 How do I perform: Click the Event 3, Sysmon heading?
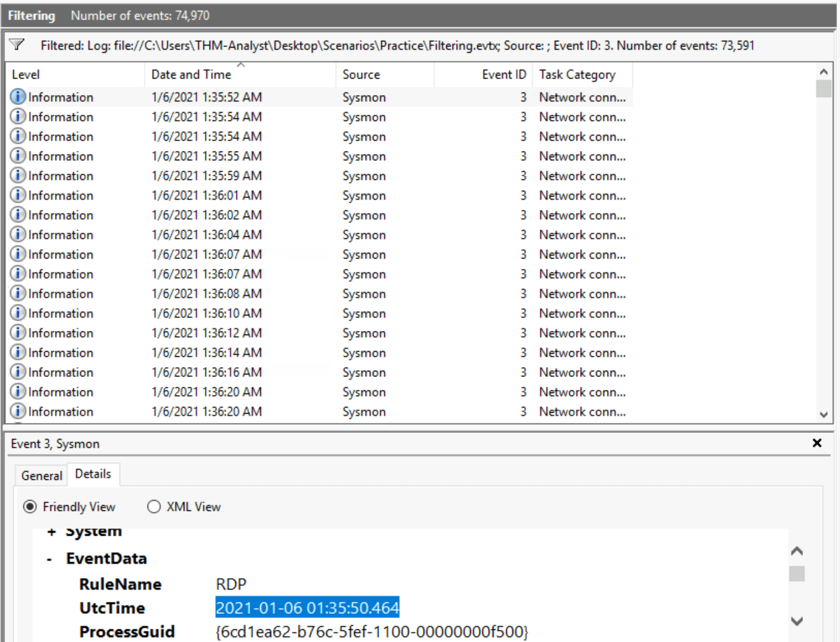click(x=55, y=444)
